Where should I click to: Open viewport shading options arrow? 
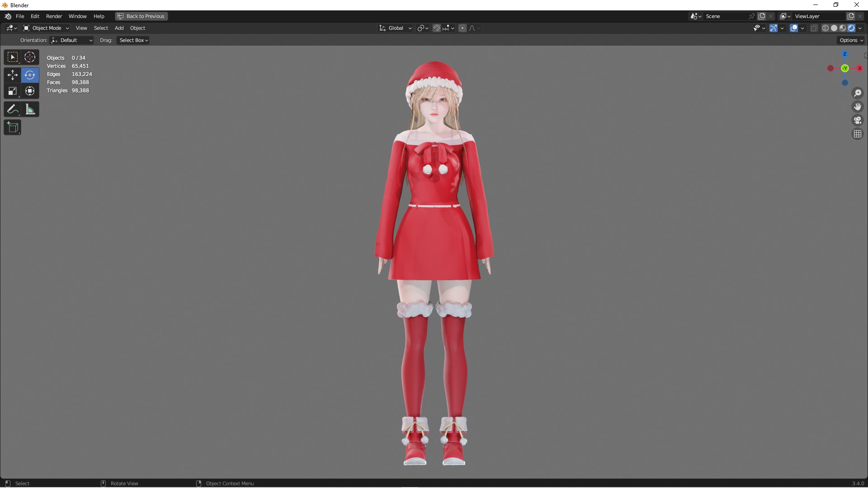(x=860, y=28)
